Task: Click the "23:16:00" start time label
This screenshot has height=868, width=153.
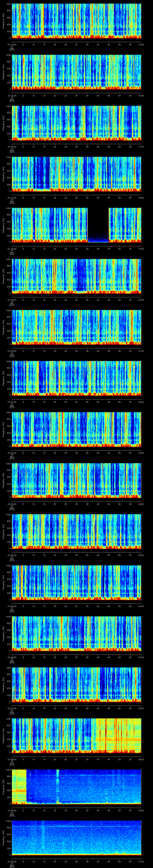Action: tap(12, 147)
